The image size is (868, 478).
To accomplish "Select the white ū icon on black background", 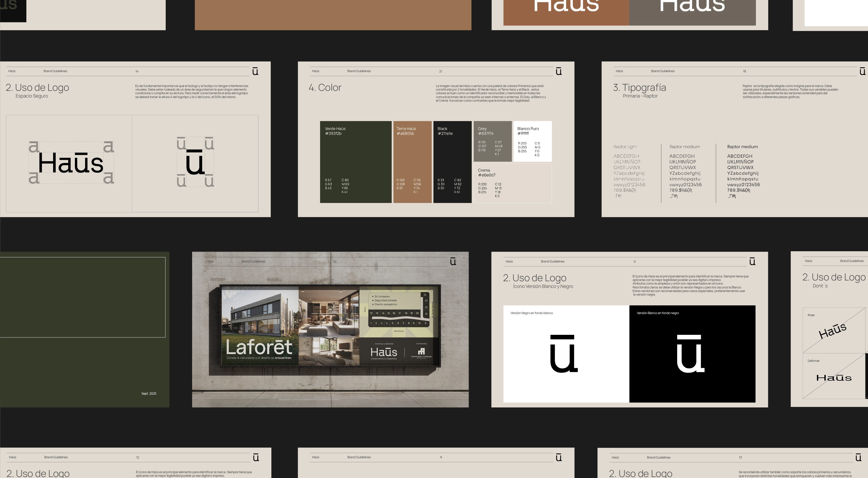I will click(x=691, y=354).
